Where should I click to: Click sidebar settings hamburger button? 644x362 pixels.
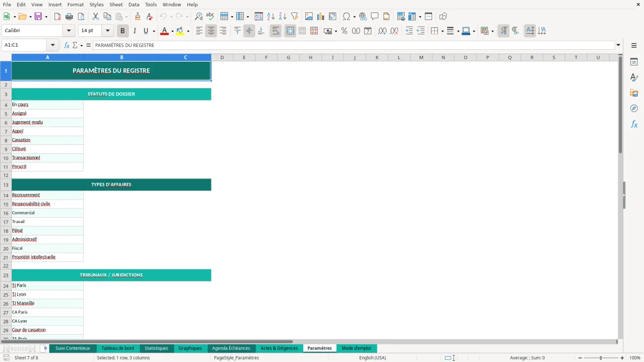[634, 45]
